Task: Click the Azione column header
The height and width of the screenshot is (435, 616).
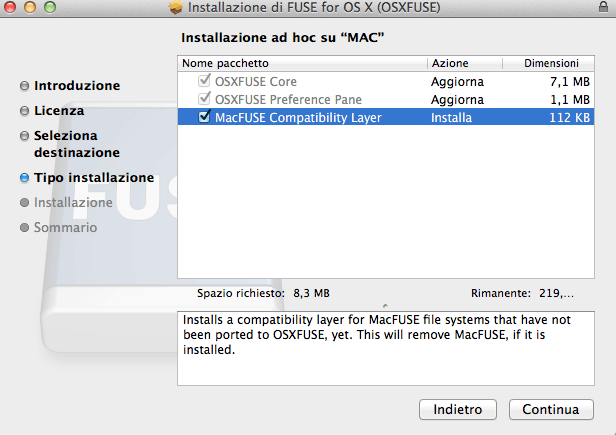Action: point(465,63)
